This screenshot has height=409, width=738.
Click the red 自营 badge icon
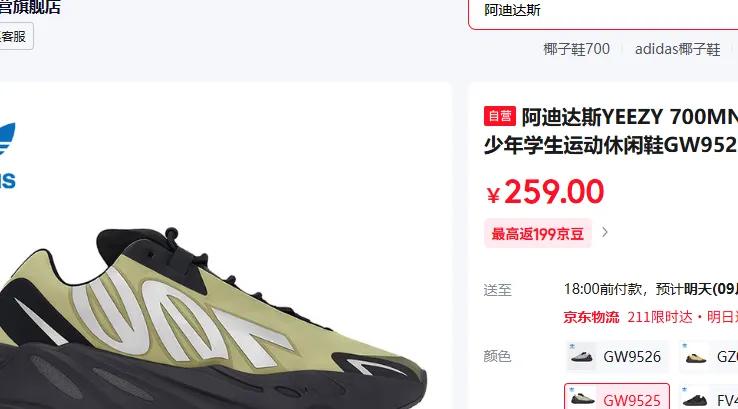coord(499,116)
